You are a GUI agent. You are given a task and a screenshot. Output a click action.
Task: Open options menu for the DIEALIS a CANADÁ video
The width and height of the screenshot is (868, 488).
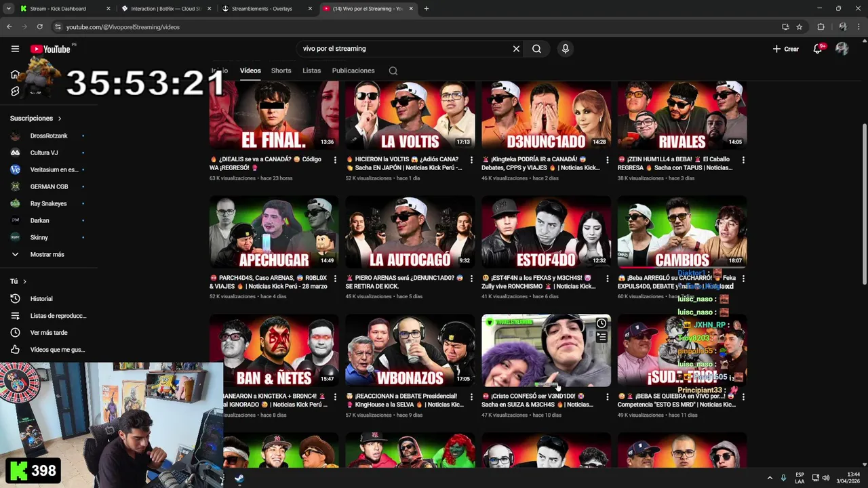335,160
